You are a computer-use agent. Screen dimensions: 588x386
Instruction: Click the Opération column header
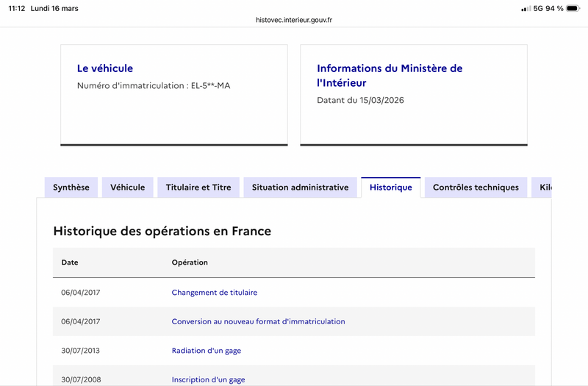[190, 262]
